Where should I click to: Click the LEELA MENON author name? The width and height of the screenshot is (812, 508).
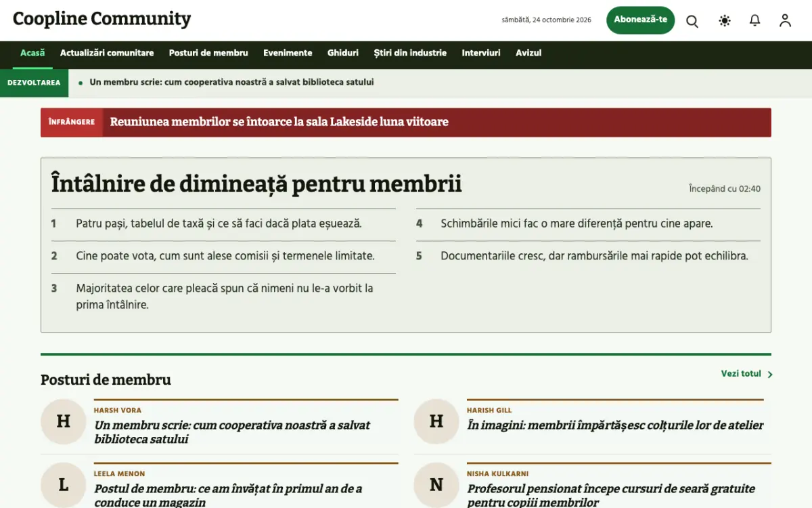(119, 474)
